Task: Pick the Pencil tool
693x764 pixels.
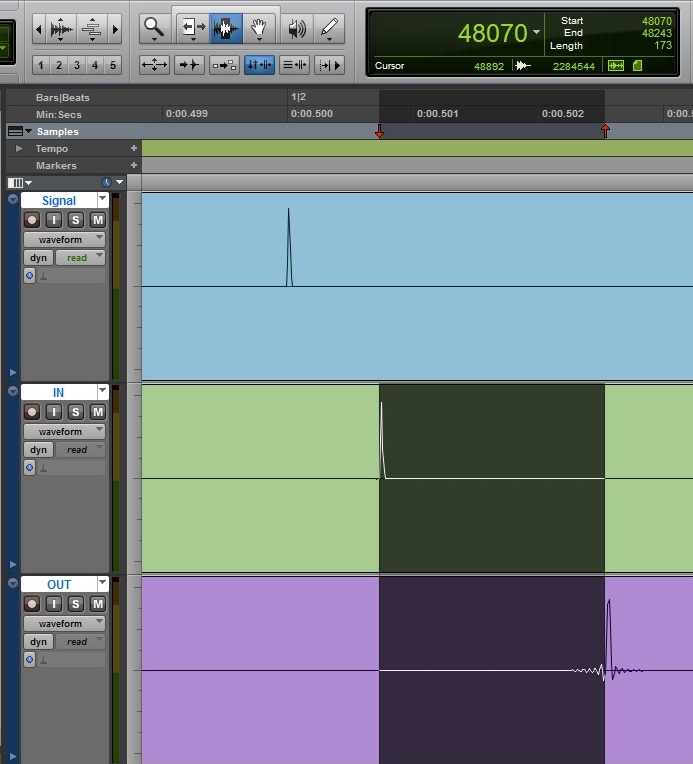Action: pos(329,29)
